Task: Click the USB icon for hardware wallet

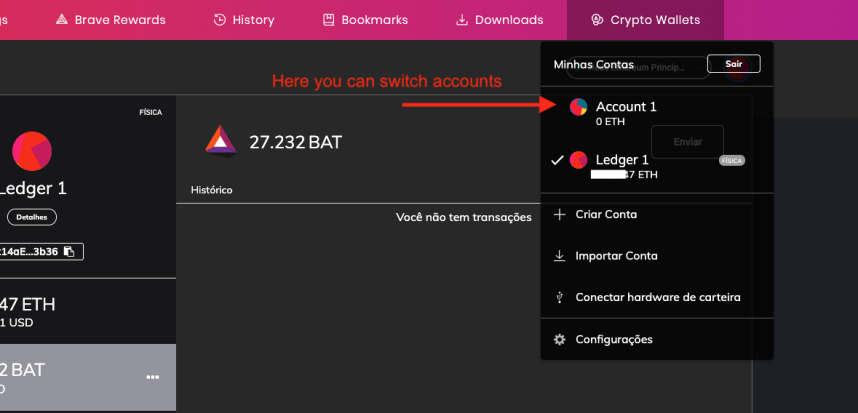Action: pyautogui.click(x=559, y=298)
